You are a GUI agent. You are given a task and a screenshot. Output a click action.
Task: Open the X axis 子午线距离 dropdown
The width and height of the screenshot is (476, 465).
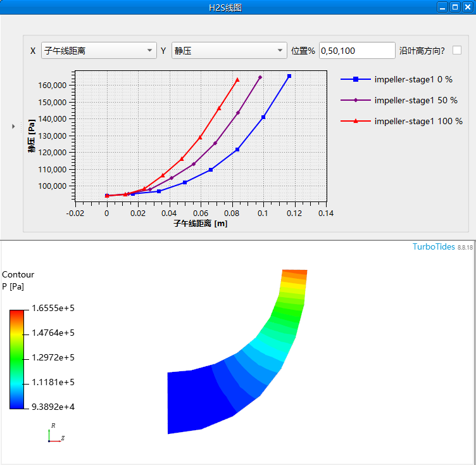click(99, 51)
